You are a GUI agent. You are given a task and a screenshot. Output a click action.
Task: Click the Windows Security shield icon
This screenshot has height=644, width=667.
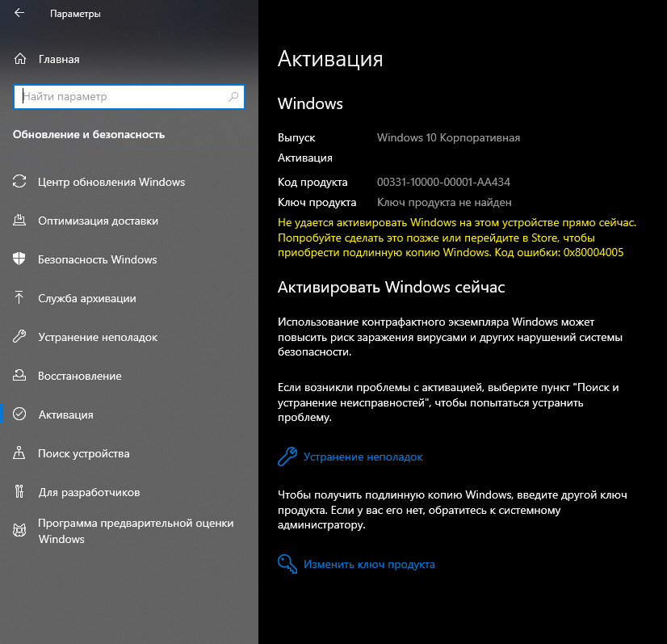click(x=19, y=259)
